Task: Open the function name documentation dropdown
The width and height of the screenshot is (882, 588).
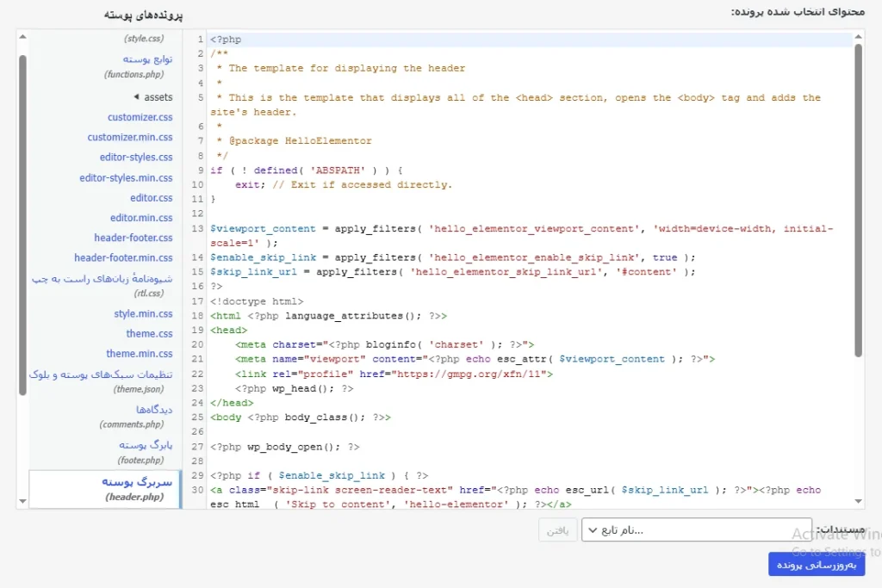Action: 696,529
